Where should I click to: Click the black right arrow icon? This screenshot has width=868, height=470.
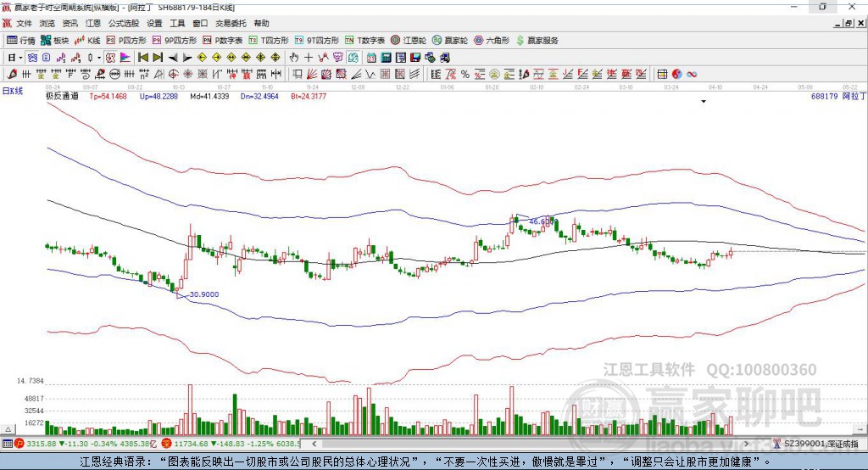pos(187,58)
